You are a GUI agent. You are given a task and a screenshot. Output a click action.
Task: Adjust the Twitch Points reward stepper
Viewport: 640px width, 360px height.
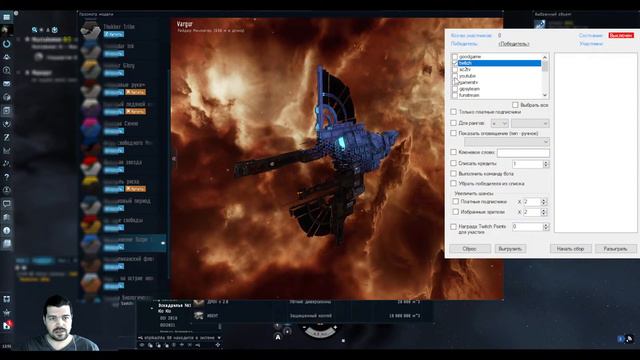click(x=546, y=227)
